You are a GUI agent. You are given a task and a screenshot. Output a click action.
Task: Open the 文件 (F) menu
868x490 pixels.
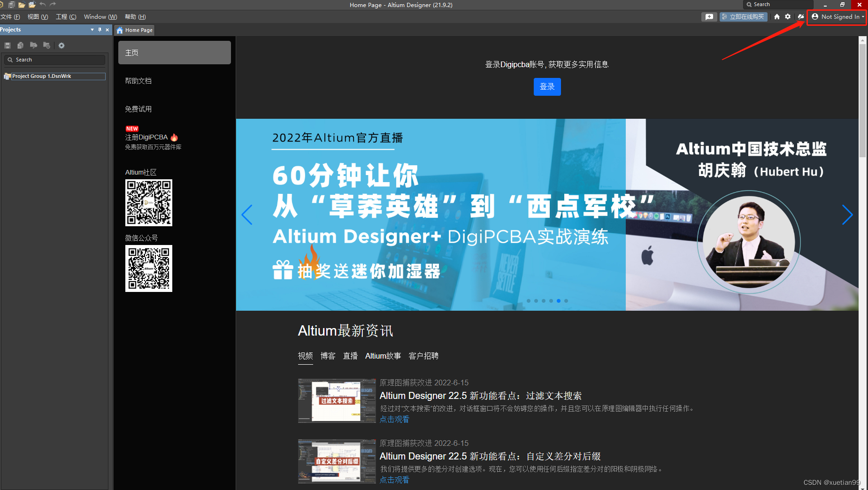(10, 17)
